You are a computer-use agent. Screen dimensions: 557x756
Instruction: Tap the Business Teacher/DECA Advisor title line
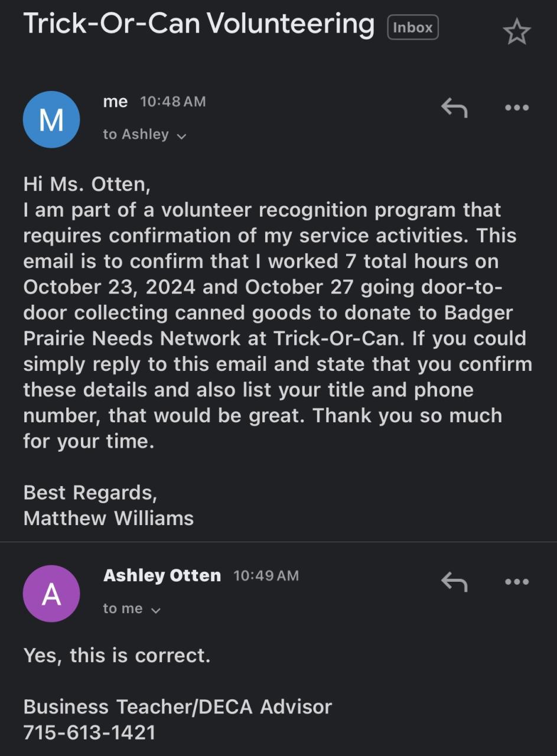pos(177,706)
